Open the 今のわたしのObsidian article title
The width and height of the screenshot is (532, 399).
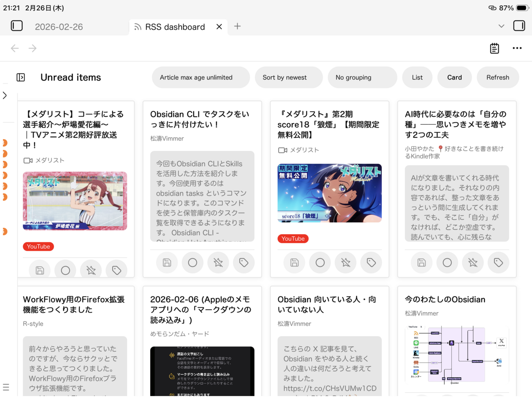coord(445,300)
